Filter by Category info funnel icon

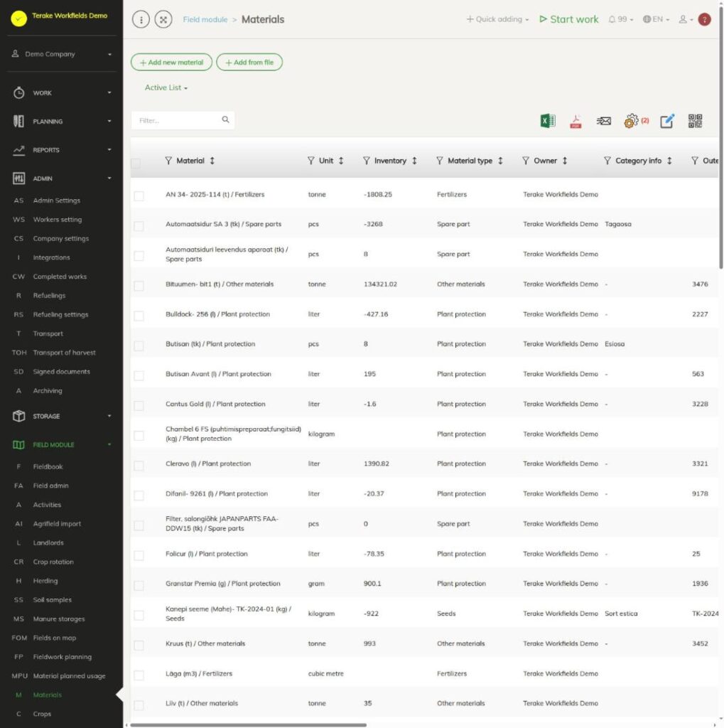click(607, 161)
